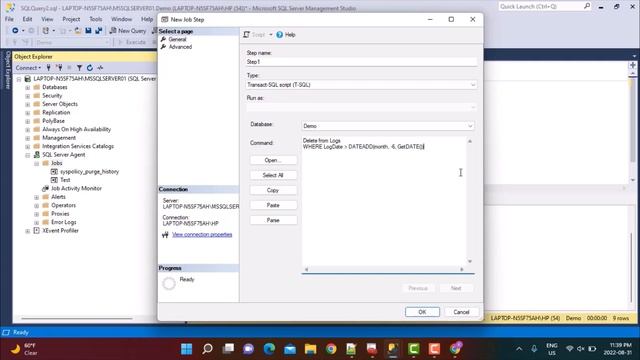Open the Mail app from taskbar
640x360 pixels.
(x=290, y=349)
